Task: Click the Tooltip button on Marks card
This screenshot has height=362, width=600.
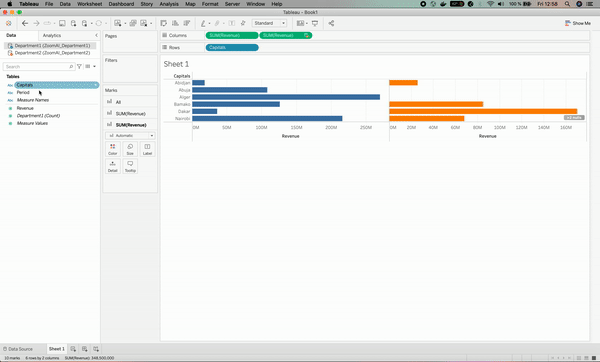Action: tap(130, 166)
